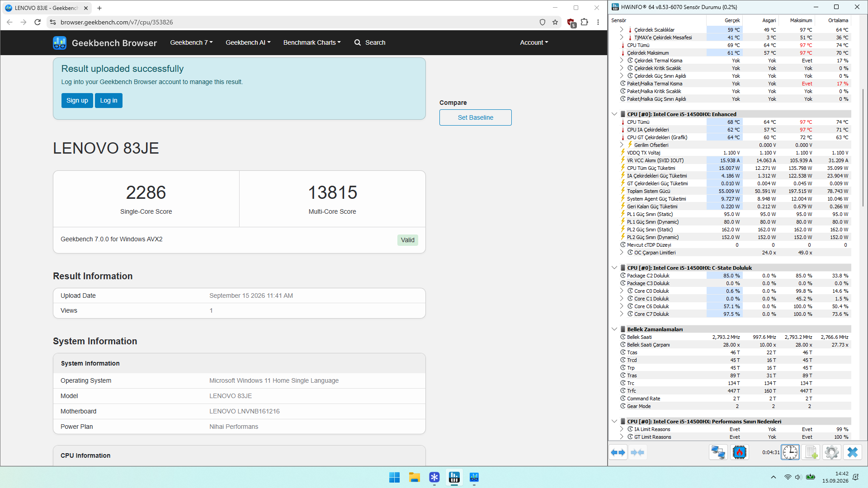
Task: Open File Explorer from the taskbar
Action: (x=415, y=477)
